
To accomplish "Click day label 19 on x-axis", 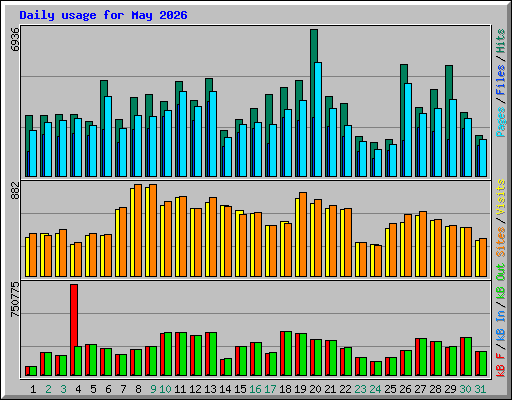I will coord(300,389).
